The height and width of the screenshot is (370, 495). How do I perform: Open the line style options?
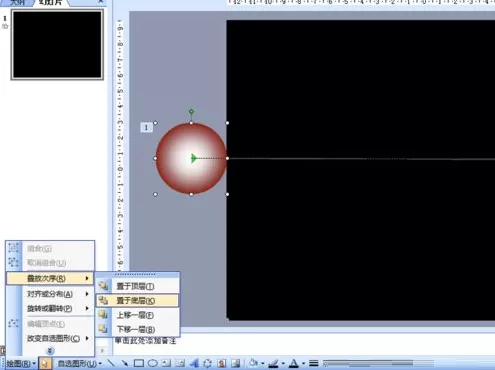(313, 363)
